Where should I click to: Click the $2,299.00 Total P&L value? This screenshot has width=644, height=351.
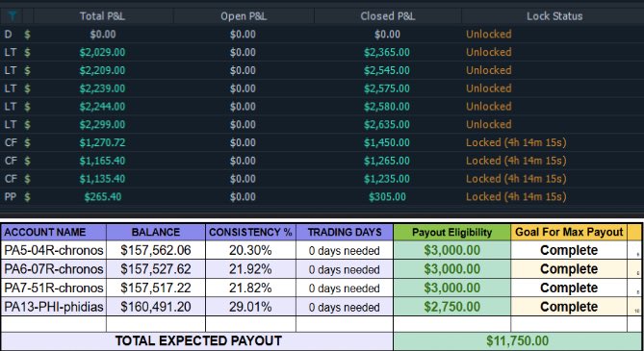[x=102, y=125]
